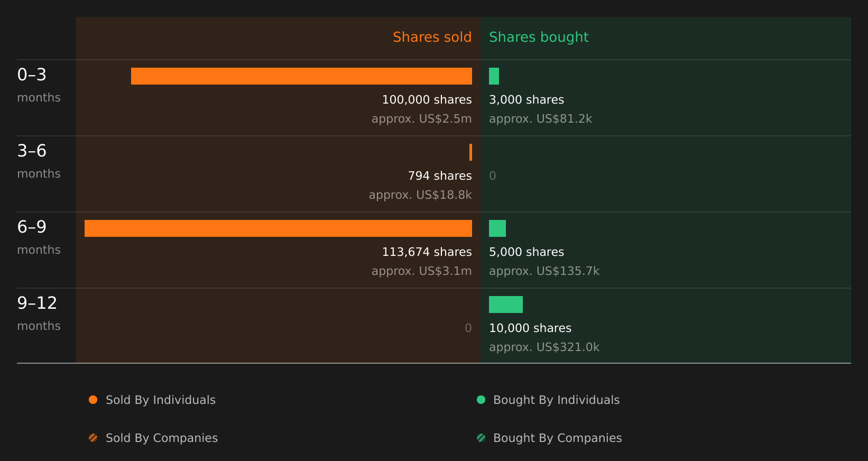Click the orange 6–9 months sold bar
Screen dimensions: 868x461
coord(278,228)
